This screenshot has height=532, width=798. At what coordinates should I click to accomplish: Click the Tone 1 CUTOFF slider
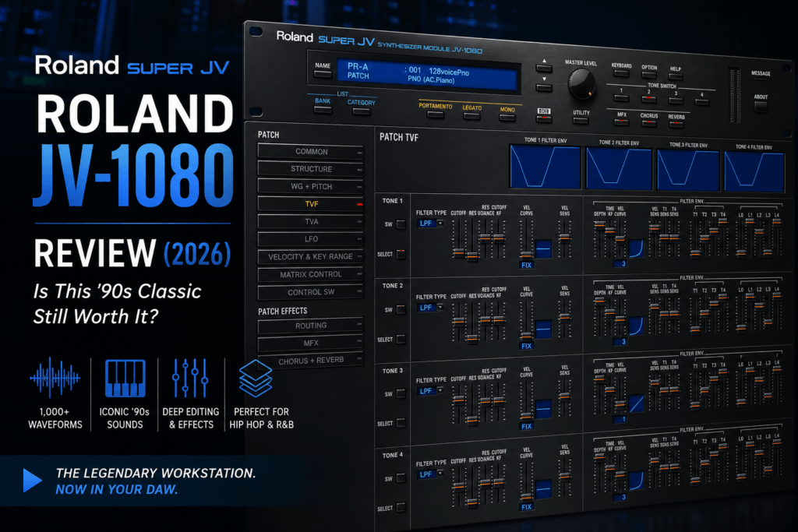[x=458, y=239]
